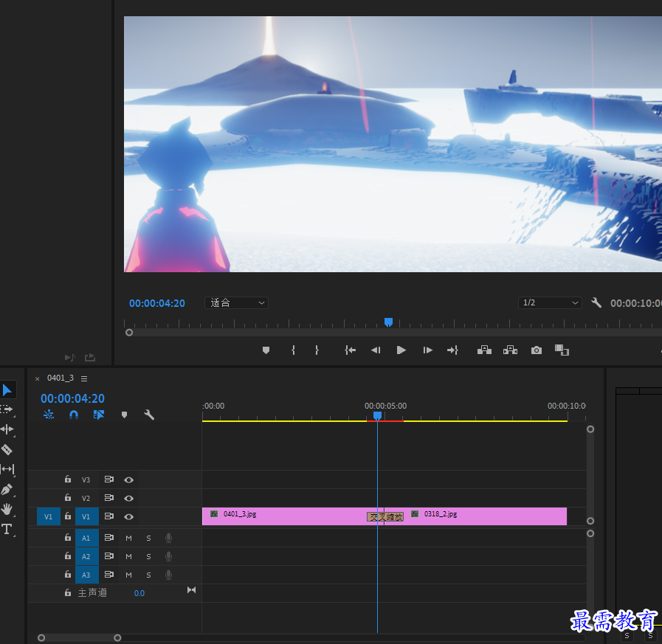Open playback resolution 1/2 dropdown
This screenshot has width=662, height=644.
point(550,302)
